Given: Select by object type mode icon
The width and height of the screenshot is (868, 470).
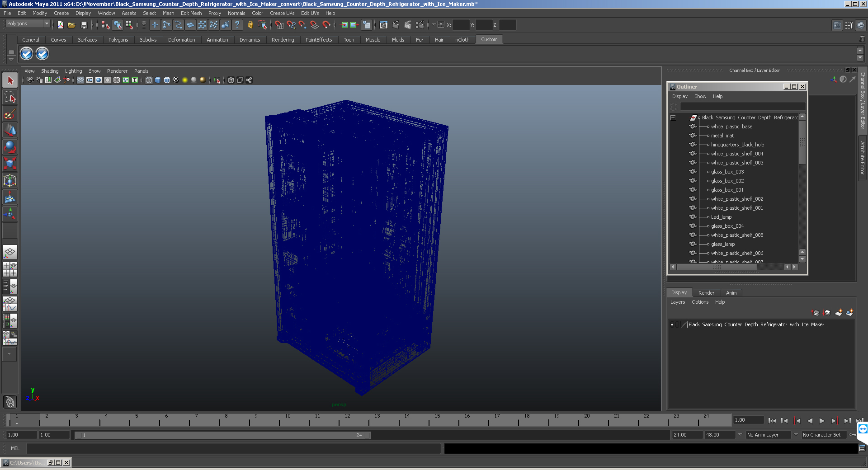Looking at the screenshot, I should tap(118, 25).
